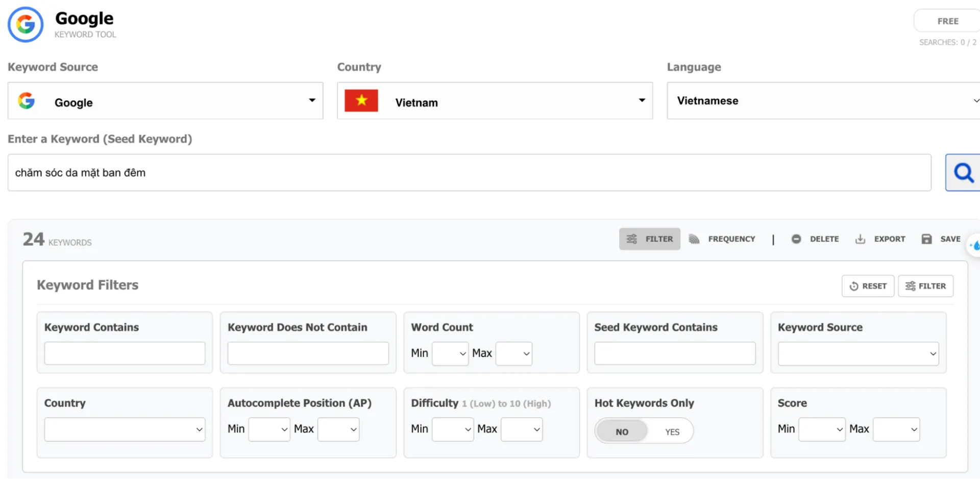Open the FREQUENCY view
Screen dimensions: 980x479
pos(722,238)
